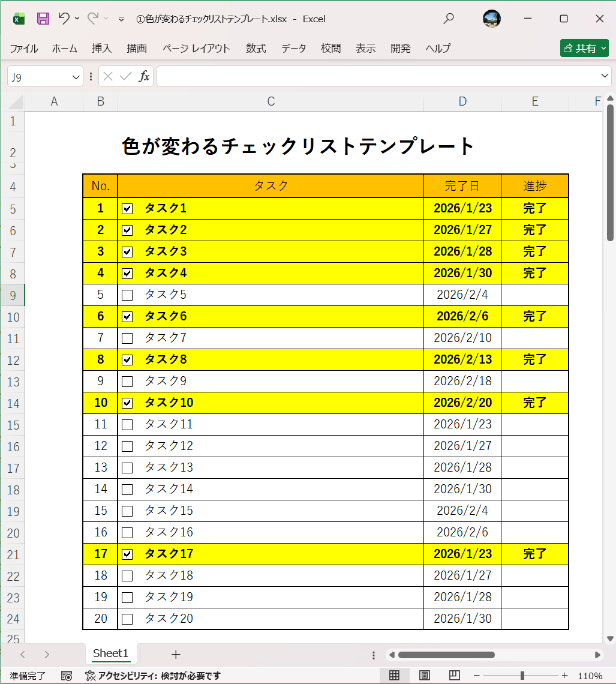616x684 pixels.
Task: Uncheck the タスク17 checkbox
Action: coord(127,554)
